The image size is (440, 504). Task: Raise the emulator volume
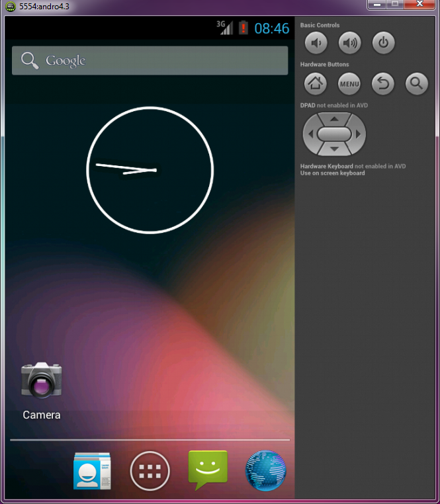[349, 42]
